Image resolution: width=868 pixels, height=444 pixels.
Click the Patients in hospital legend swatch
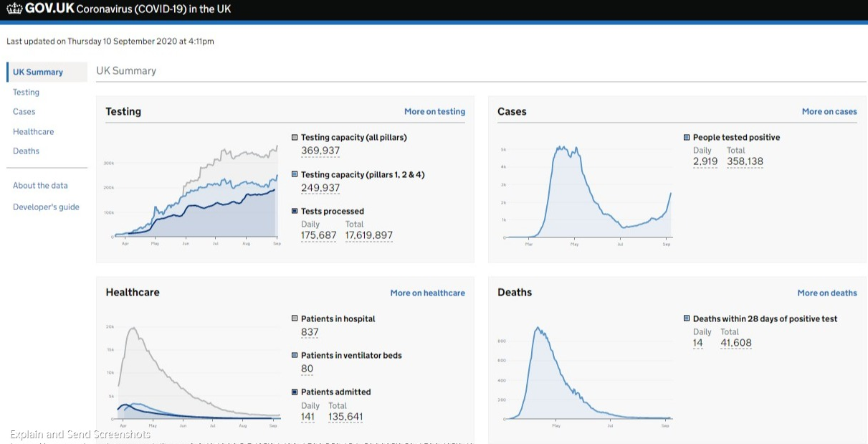point(295,318)
